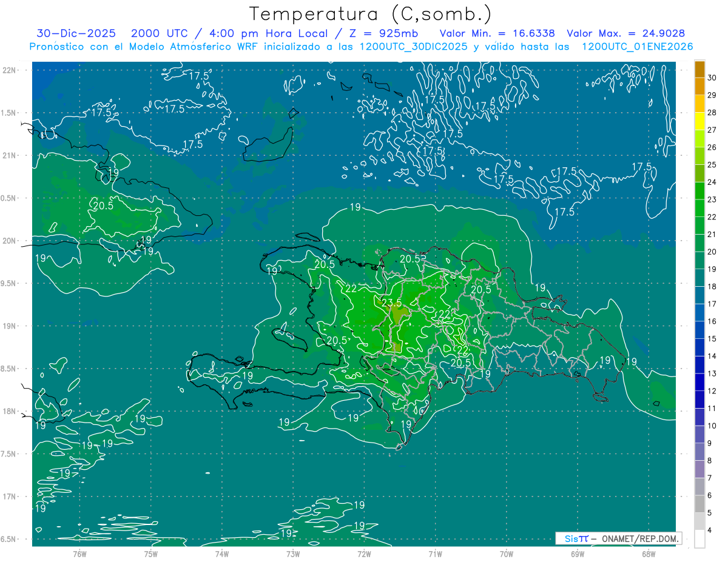Click the 7.5N latitude axis label

pos(9,454)
